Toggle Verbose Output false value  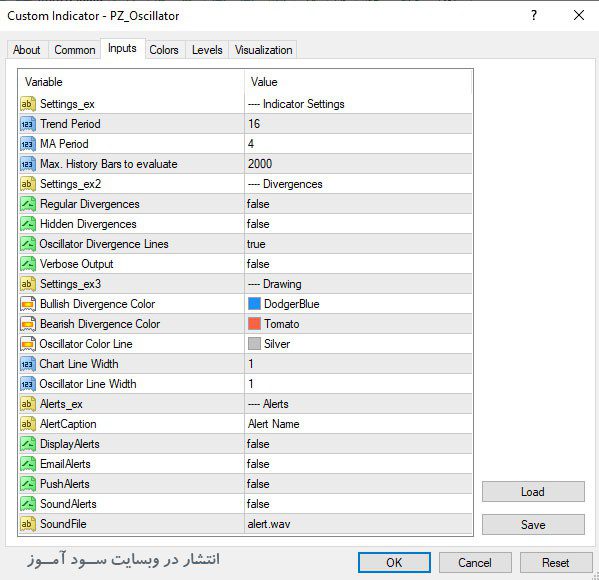click(x=358, y=264)
